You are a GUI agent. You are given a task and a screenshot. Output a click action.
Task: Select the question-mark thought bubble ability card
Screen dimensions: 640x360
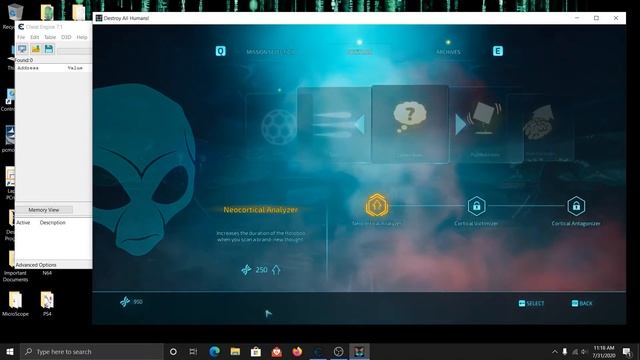410,124
